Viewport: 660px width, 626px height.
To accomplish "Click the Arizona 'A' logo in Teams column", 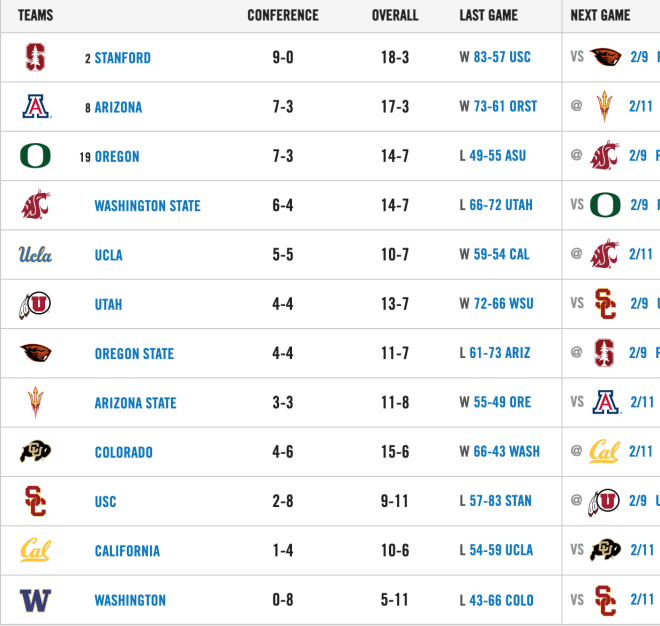I will [36, 107].
